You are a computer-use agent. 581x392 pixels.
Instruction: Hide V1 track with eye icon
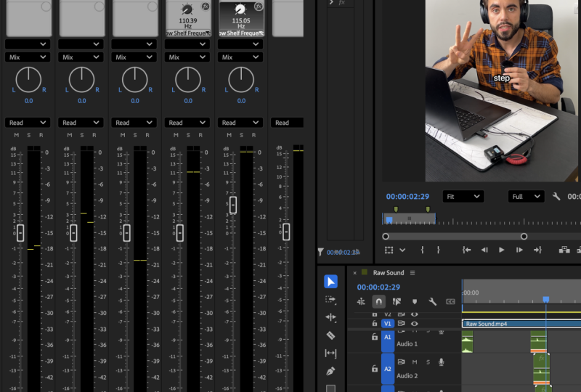pos(415,324)
